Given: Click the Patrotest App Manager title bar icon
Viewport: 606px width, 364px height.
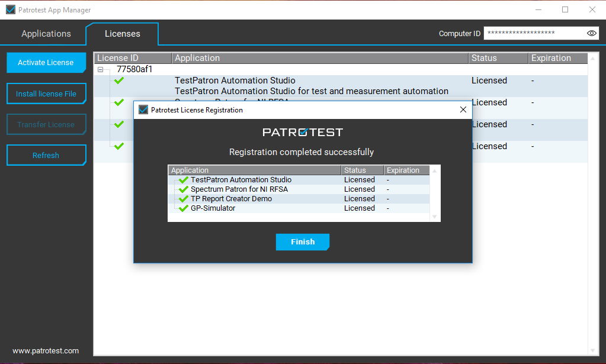Looking at the screenshot, I should 11,9.
